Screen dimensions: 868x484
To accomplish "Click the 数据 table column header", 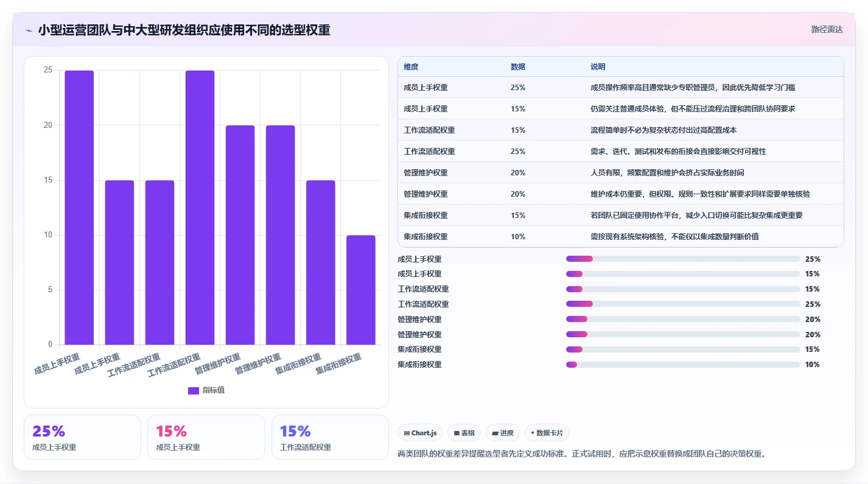I will click(518, 67).
